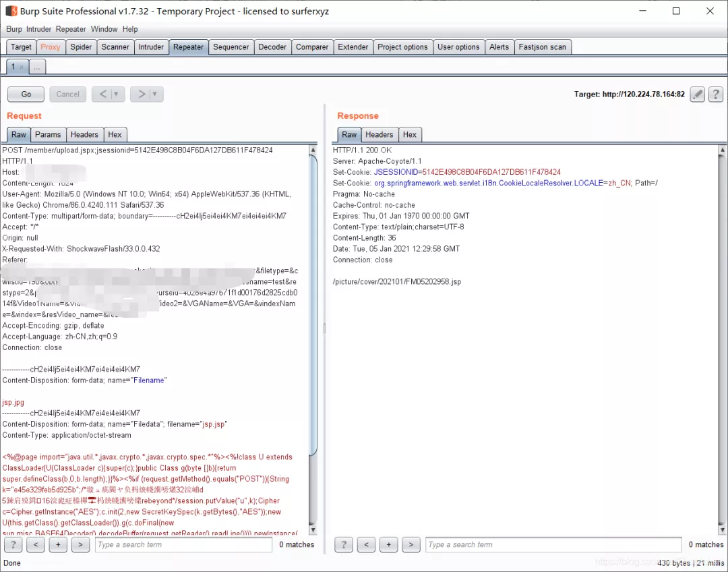Select response Headers view tab
The height and width of the screenshot is (572, 728).
click(379, 135)
